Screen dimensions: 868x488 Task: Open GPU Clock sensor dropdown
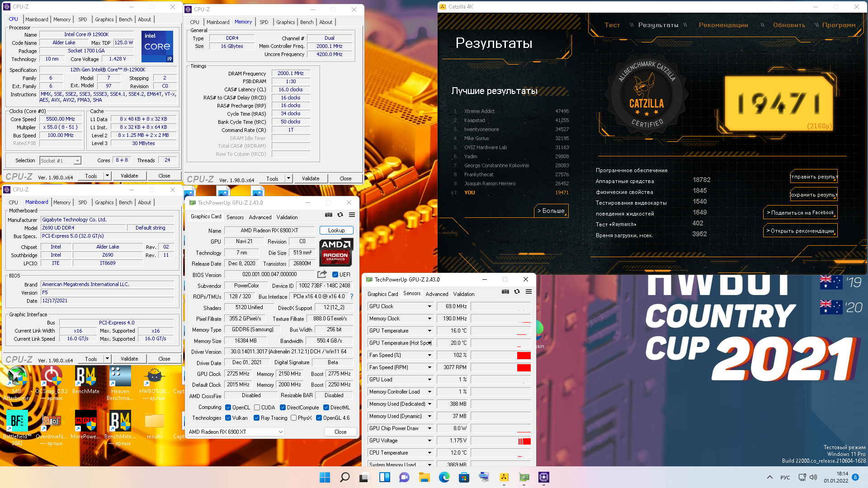click(x=429, y=306)
